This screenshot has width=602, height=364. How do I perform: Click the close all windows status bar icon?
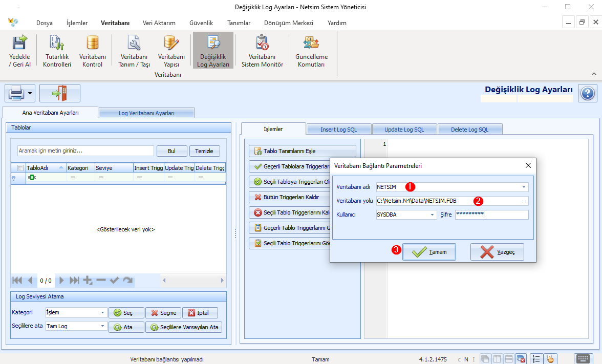(x=521, y=359)
